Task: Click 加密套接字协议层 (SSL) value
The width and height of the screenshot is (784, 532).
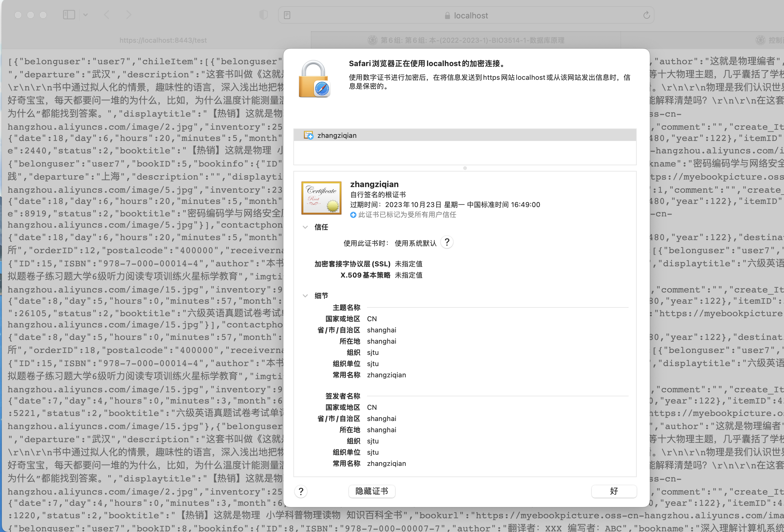Action: [409, 264]
